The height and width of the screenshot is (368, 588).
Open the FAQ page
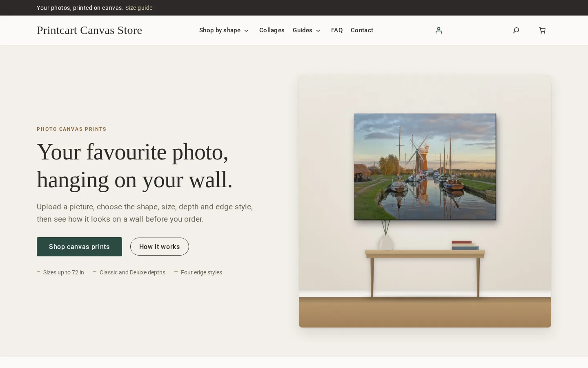pyautogui.click(x=337, y=30)
